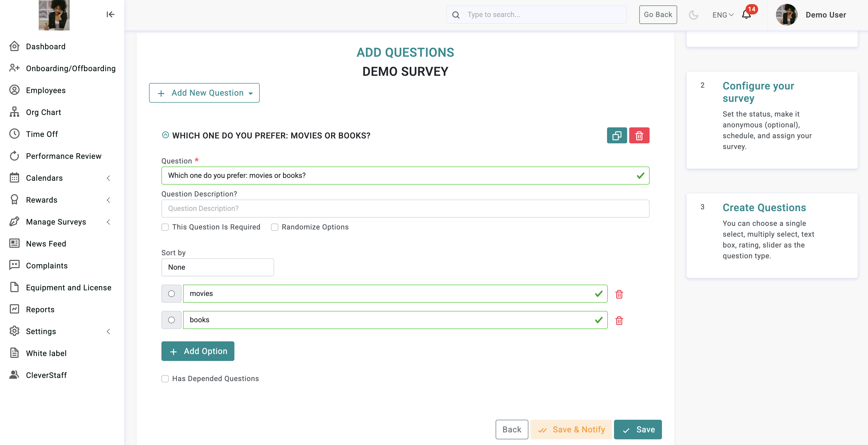The height and width of the screenshot is (445, 868).
Task: Select the movies radio button
Action: point(171,294)
